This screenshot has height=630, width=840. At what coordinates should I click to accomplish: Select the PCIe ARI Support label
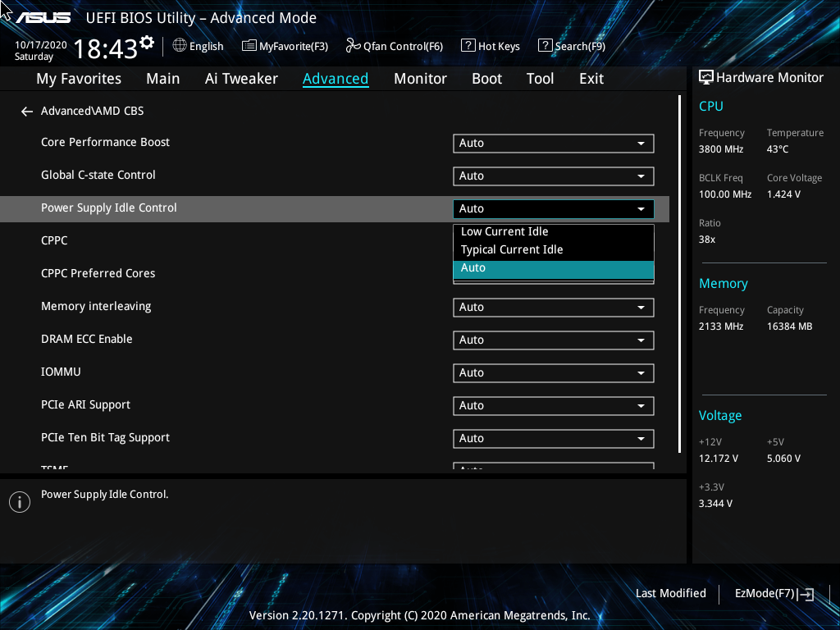85,405
